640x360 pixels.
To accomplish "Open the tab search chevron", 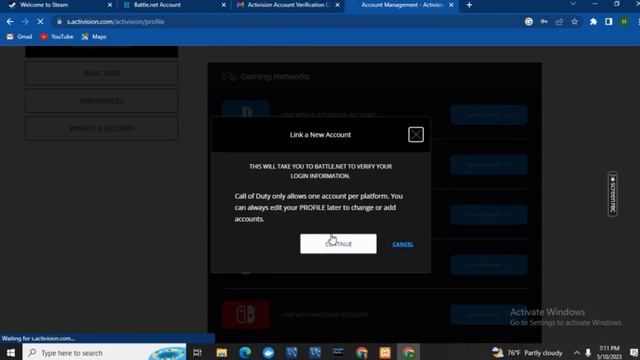I will point(573,4).
